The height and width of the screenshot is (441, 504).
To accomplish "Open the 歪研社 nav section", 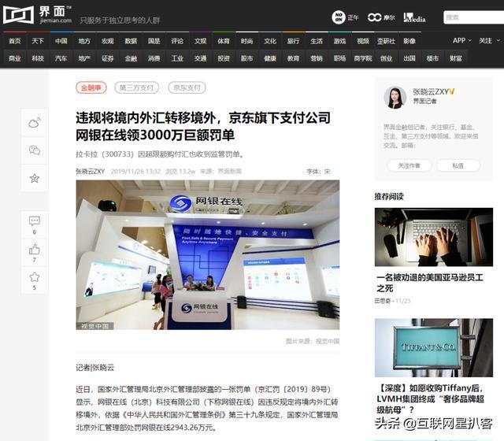I will click(x=386, y=41).
